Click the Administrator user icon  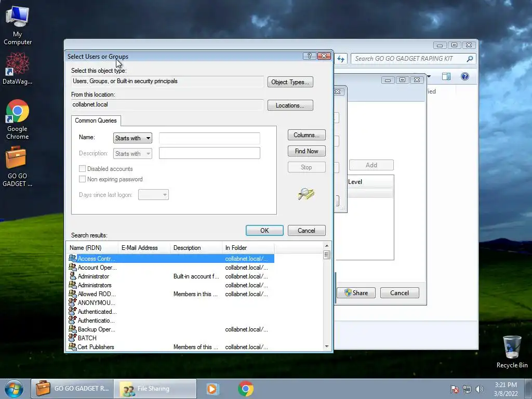73,276
